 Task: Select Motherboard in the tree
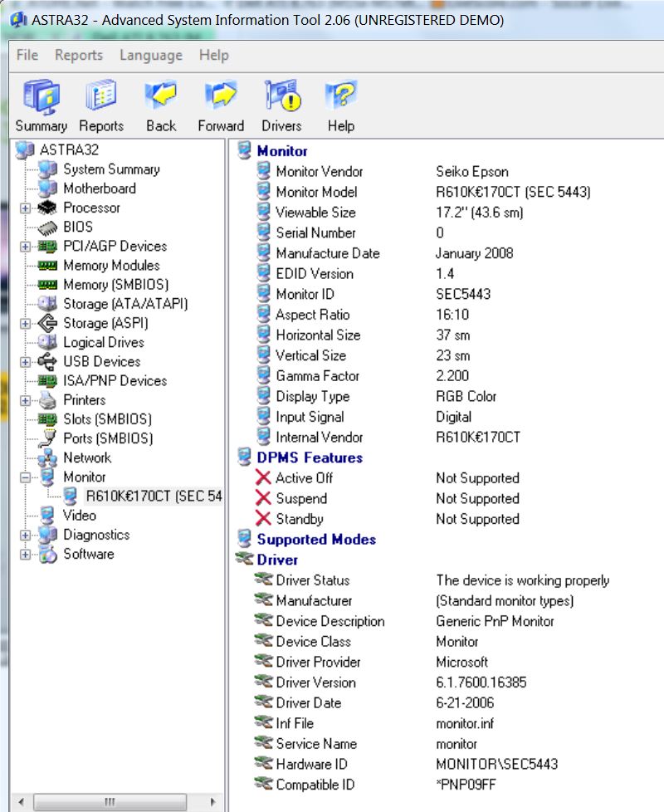(x=100, y=188)
